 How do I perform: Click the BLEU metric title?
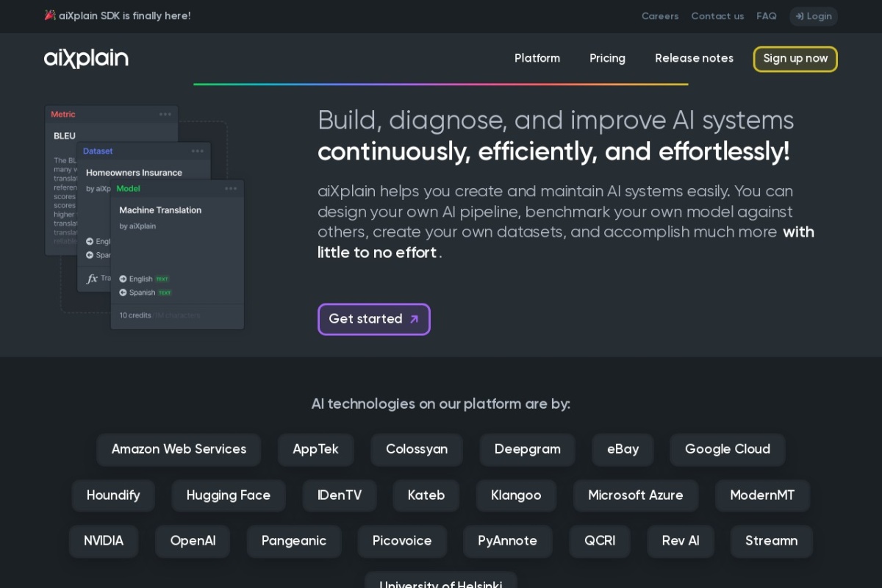(x=65, y=136)
